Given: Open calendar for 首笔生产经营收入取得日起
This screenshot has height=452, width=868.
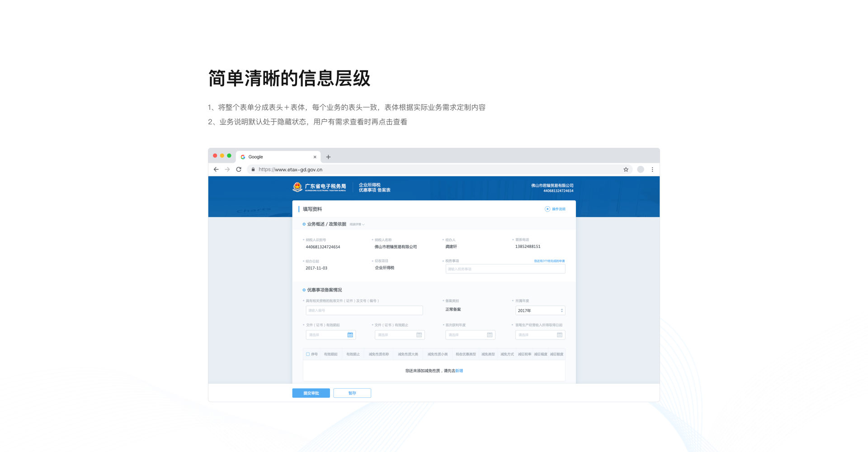Looking at the screenshot, I should [x=560, y=335].
